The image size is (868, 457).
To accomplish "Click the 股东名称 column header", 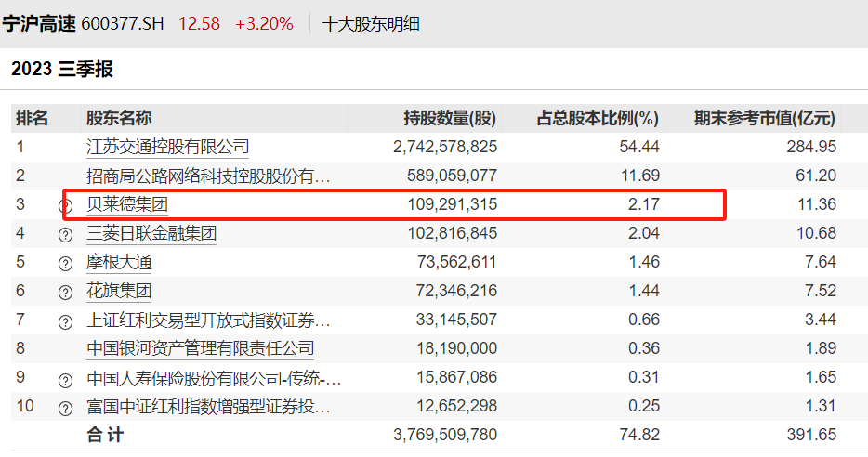I will [119, 118].
